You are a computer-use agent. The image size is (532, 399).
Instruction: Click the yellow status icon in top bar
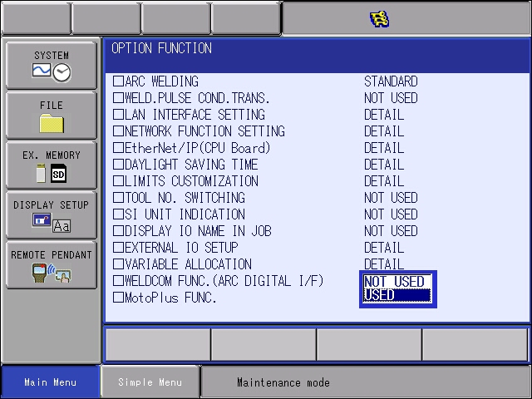point(379,19)
